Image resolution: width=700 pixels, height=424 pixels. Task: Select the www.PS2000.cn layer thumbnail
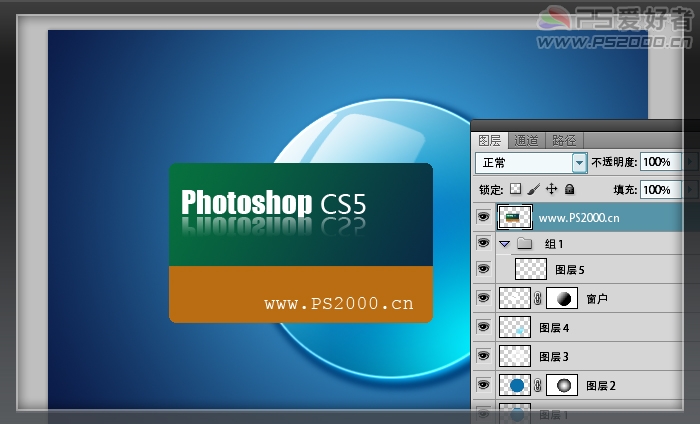[x=515, y=217]
